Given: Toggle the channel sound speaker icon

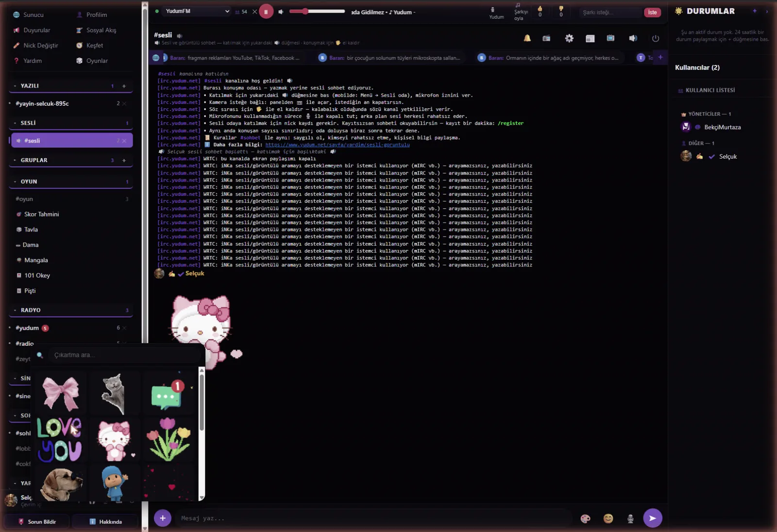Looking at the screenshot, I should (633, 38).
